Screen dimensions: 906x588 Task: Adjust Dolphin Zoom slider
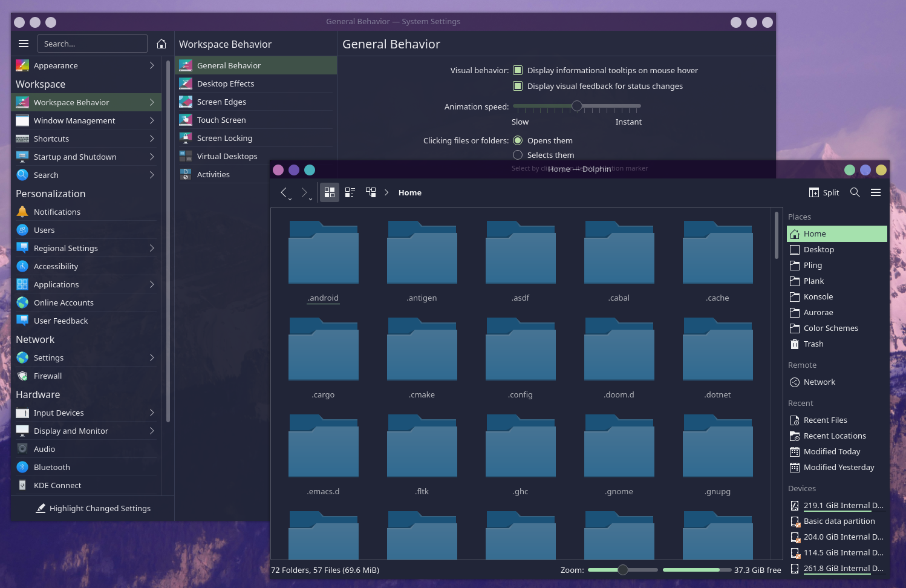pyautogui.click(x=622, y=570)
